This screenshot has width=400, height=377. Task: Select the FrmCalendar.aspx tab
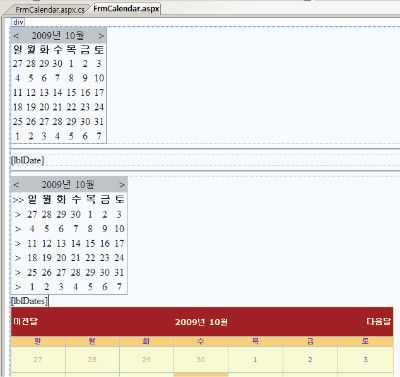click(126, 9)
